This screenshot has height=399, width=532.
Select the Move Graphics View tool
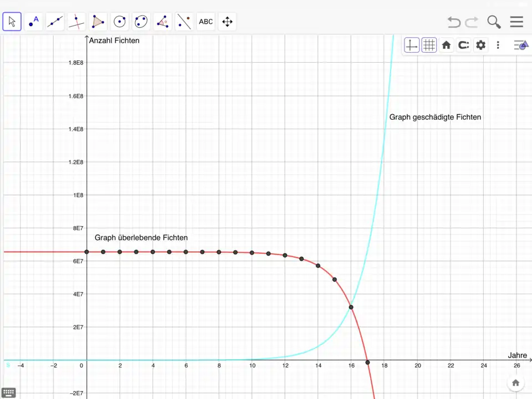pyautogui.click(x=227, y=22)
